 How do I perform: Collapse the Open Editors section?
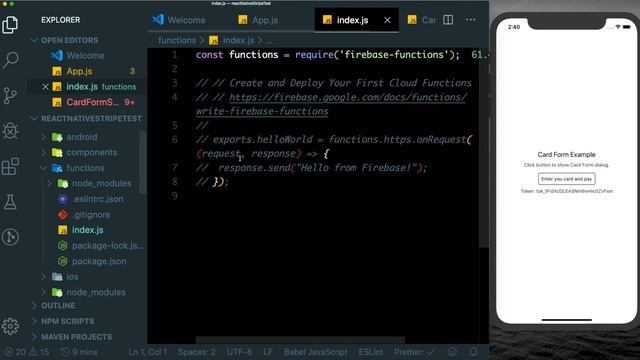tap(69, 40)
